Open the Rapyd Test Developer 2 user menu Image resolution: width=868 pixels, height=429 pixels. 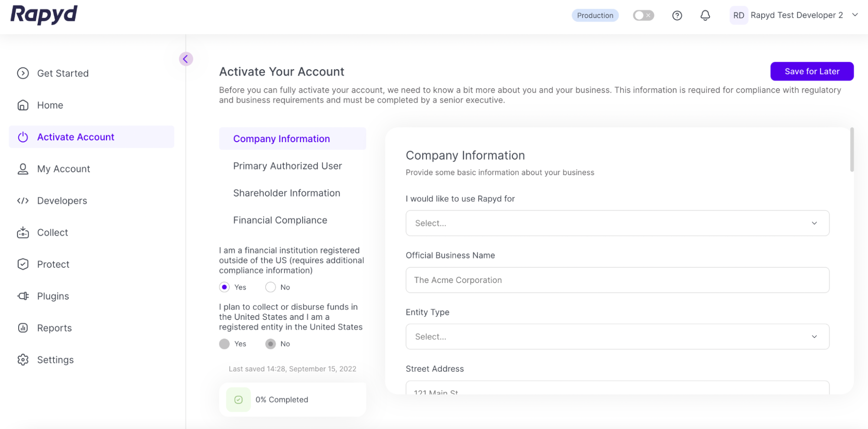tap(795, 16)
